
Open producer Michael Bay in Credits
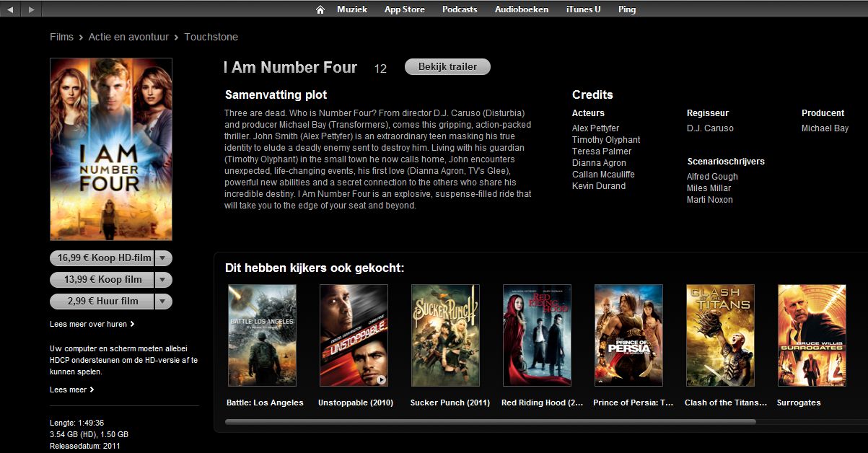pos(825,128)
